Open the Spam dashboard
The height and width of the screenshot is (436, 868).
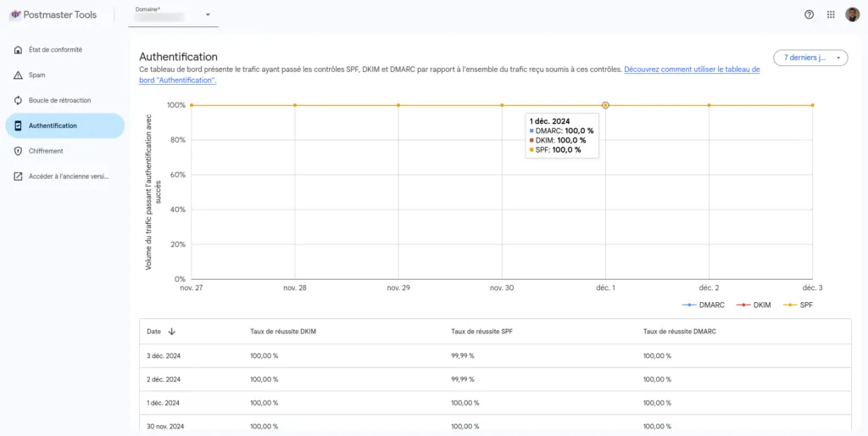pyautogui.click(x=64, y=75)
